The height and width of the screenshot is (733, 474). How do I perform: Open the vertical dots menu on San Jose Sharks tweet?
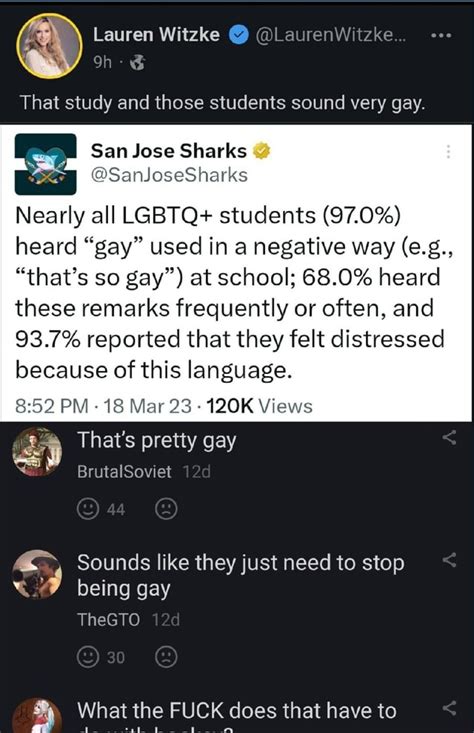448,151
